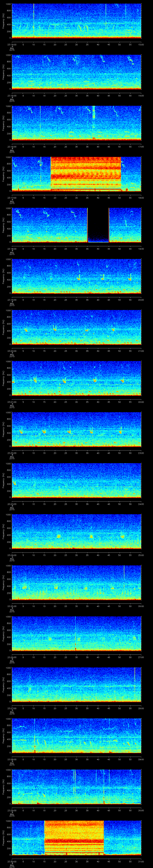
Task: Select the 23:26:00 timestamp label
Action: (x=12, y=657)
